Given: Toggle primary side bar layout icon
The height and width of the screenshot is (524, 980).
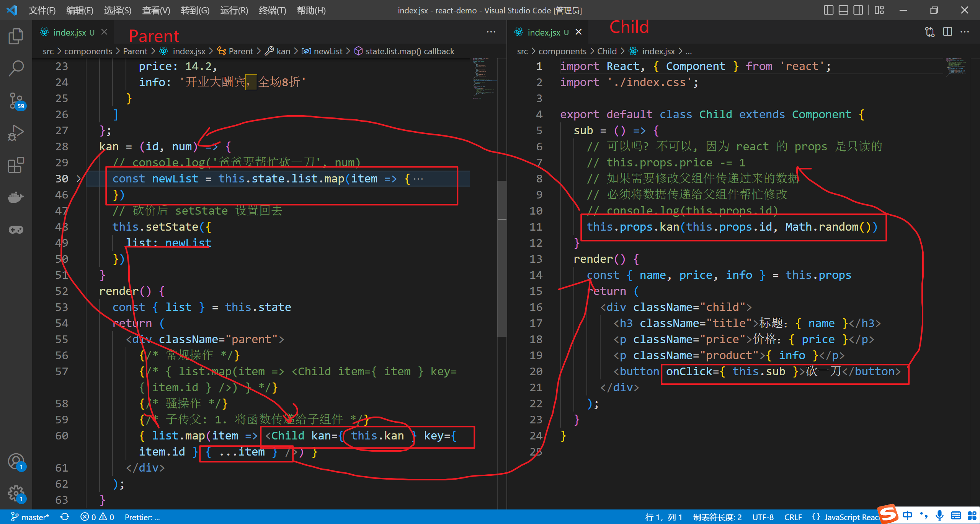Looking at the screenshot, I should 828,10.
